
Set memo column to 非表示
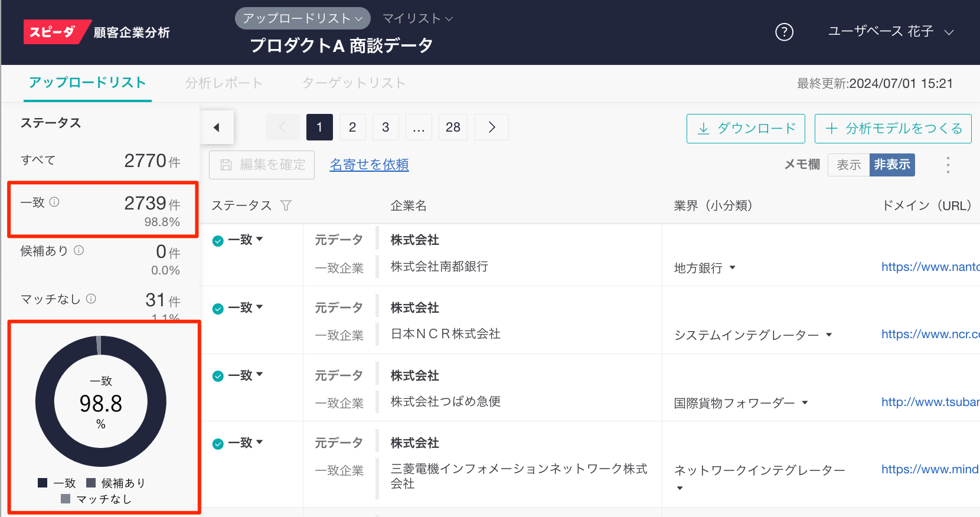tap(891, 165)
